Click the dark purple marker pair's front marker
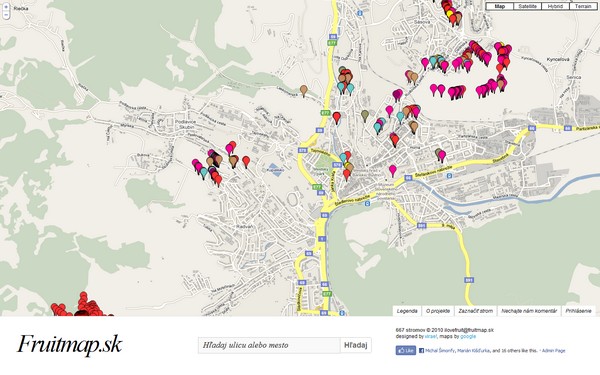The width and height of the screenshot is (600, 375). click(396, 95)
